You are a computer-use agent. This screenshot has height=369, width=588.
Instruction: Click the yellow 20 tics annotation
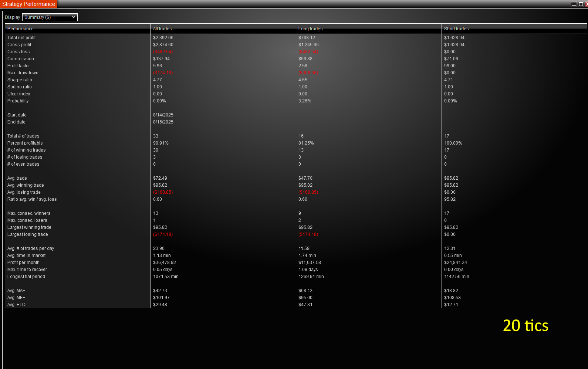pyautogui.click(x=525, y=326)
